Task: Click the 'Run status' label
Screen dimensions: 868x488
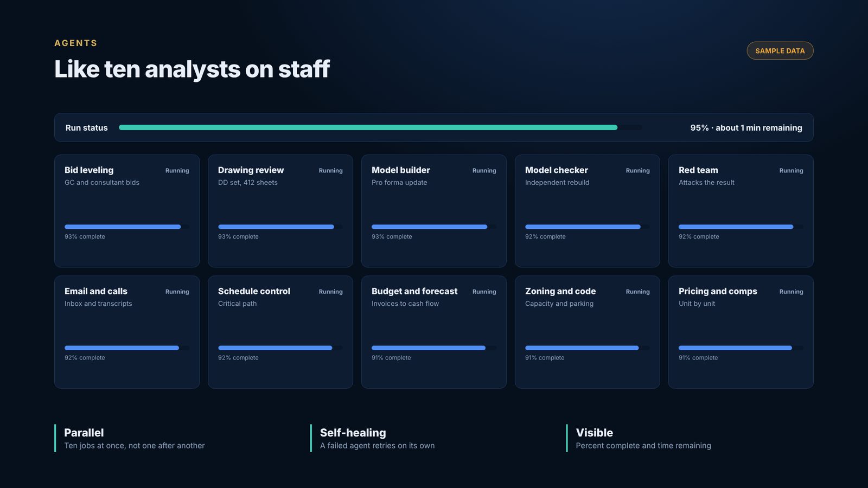Action: [86, 127]
